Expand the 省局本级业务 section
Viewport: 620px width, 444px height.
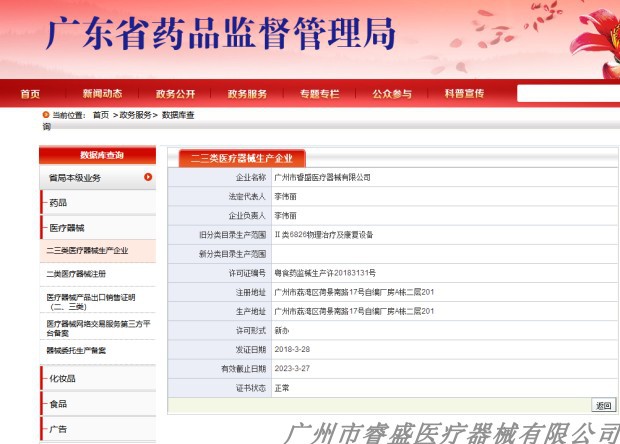pos(98,178)
